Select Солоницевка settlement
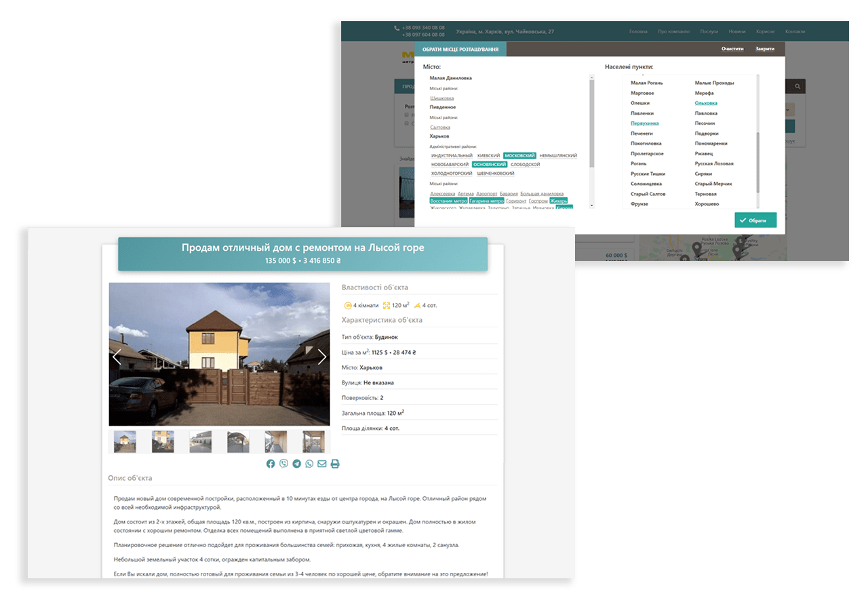This screenshot has width=868, height=602. tap(646, 184)
